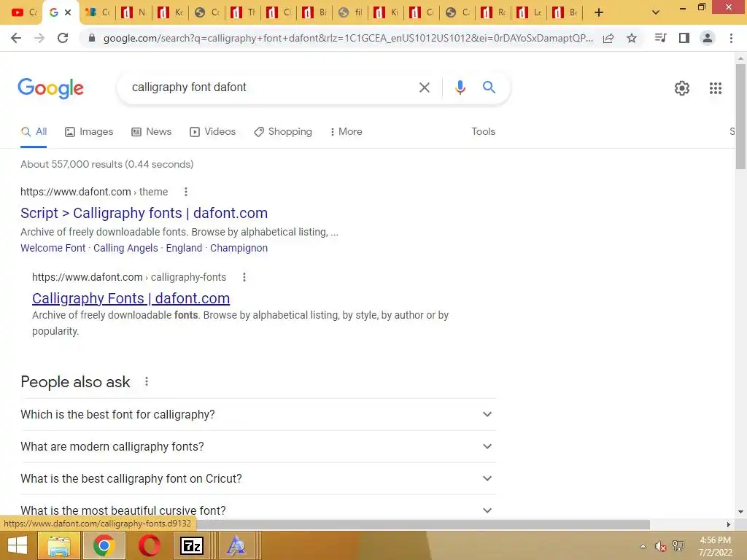Open Script > Calligraphy fonts result

pos(144,213)
